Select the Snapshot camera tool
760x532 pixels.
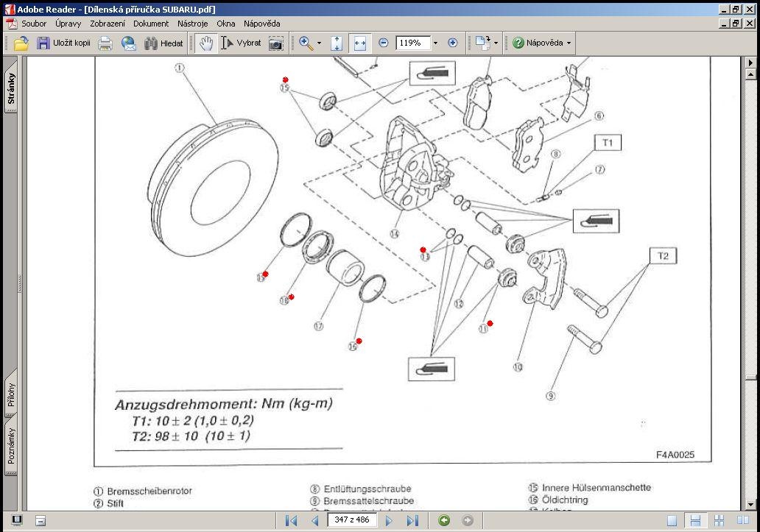[x=275, y=43]
